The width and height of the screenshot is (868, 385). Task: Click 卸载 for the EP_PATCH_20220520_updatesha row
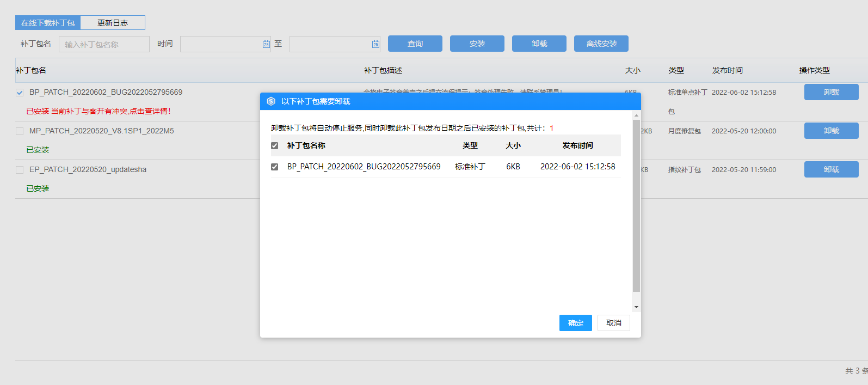831,169
